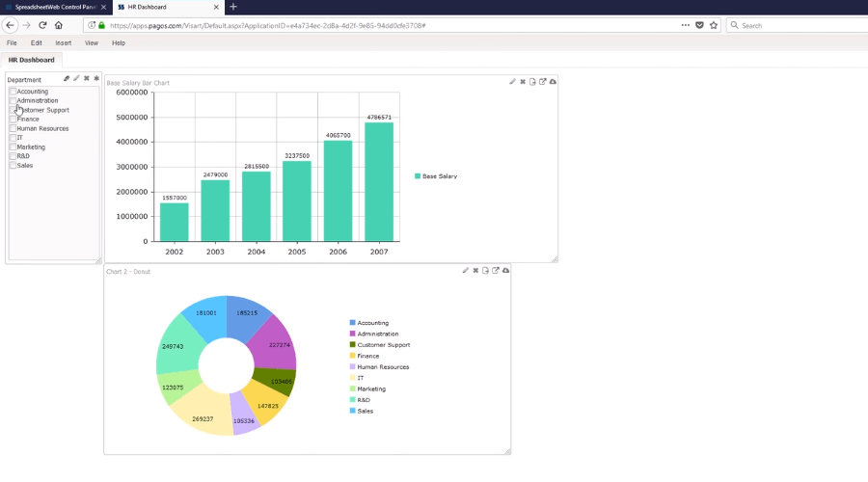The width and height of the screenshot is (868, 482).
Task: Check the Marketing department checkbox
Action: coord(13,147)
